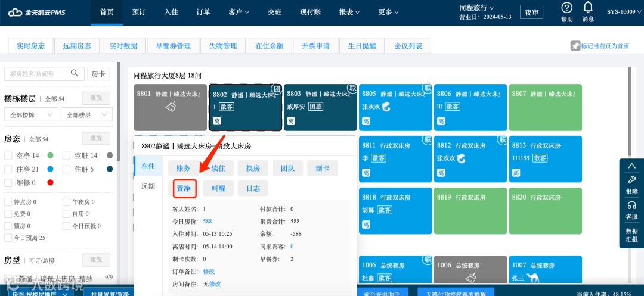Open the SYS-10009 user menu
Screen dimensions: 644x296
(x=624, y=12)
